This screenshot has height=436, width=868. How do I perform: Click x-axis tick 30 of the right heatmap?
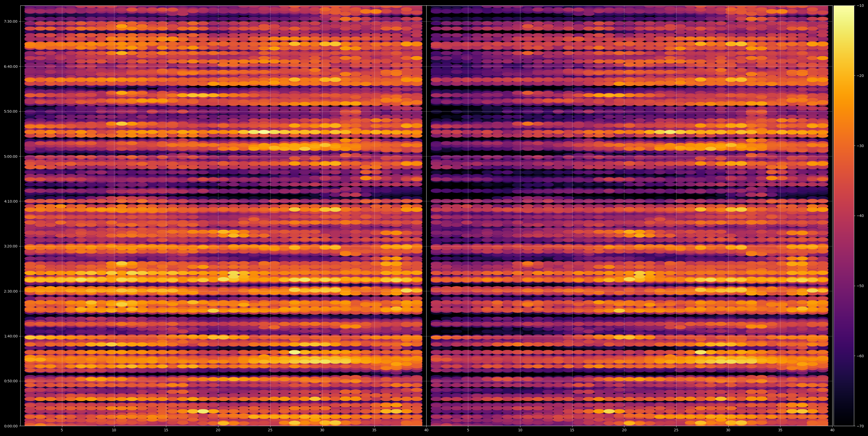point(728,430)
